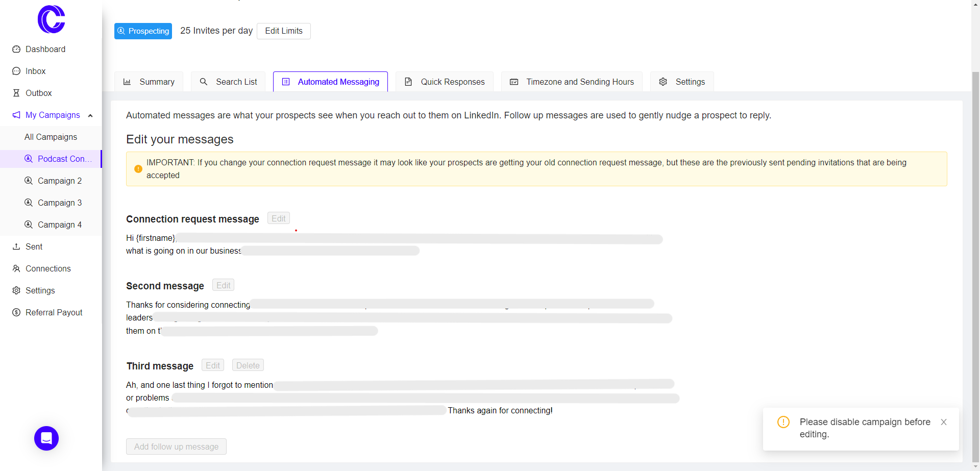
Task: Click the Edit Limits button
Action: pos(284,31)
